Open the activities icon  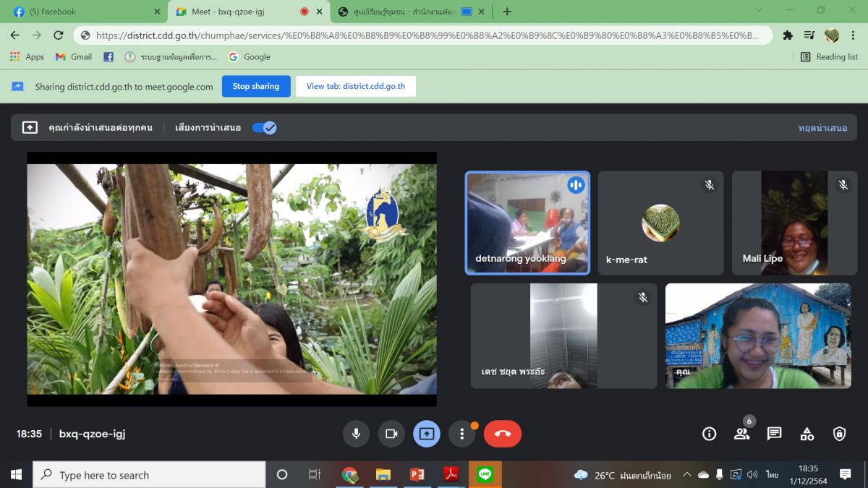point(807,434)
